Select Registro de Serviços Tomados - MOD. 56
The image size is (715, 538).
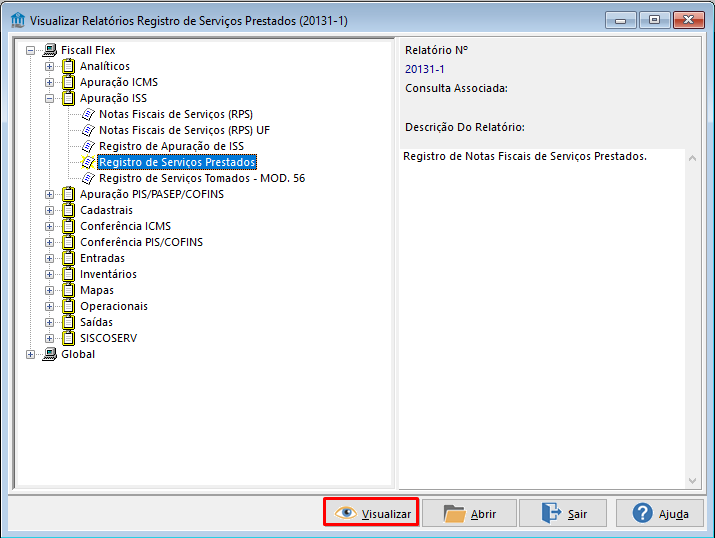point(202,178)
